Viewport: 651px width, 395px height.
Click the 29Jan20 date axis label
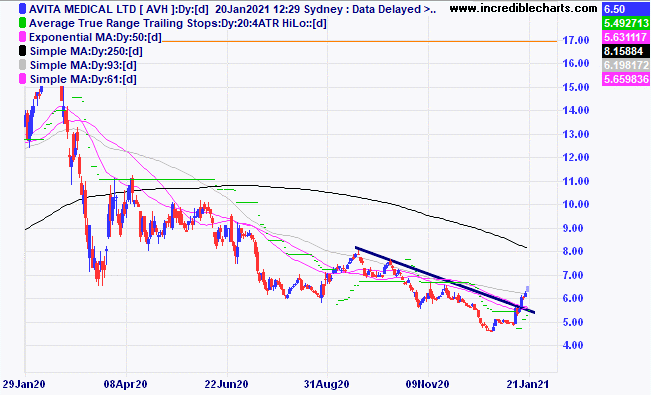tap(24, 384)
